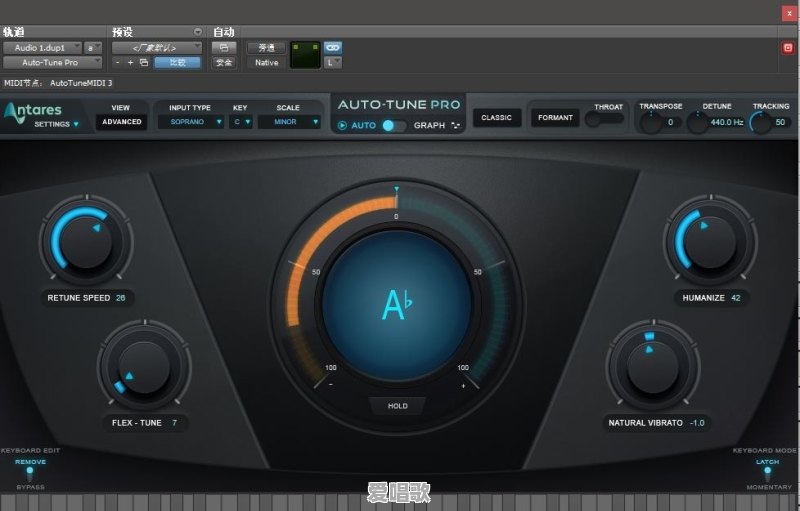Click the blue channel link icon
The image size is (800, 511).
tap(333, 47)
